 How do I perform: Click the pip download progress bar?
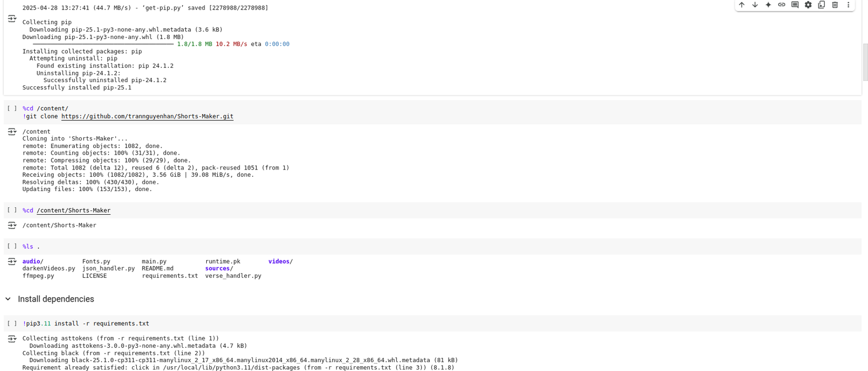click(103, 44)
